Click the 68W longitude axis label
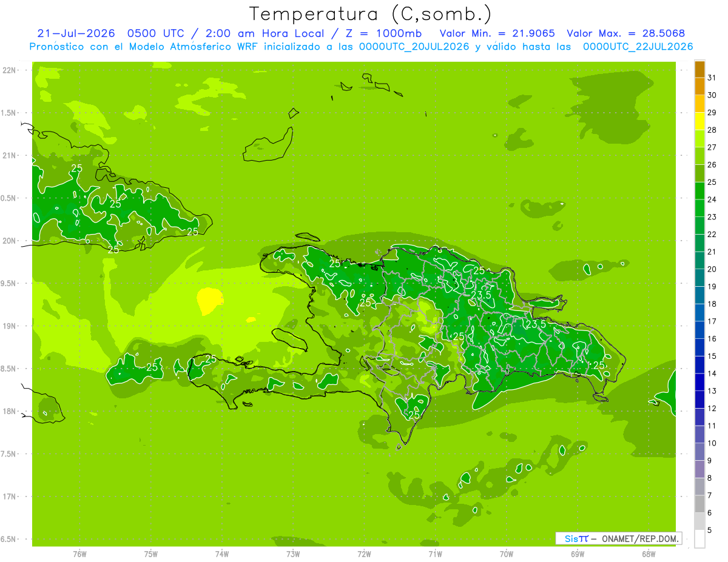Screen dimensions: 728x562 tap(648, 554)
